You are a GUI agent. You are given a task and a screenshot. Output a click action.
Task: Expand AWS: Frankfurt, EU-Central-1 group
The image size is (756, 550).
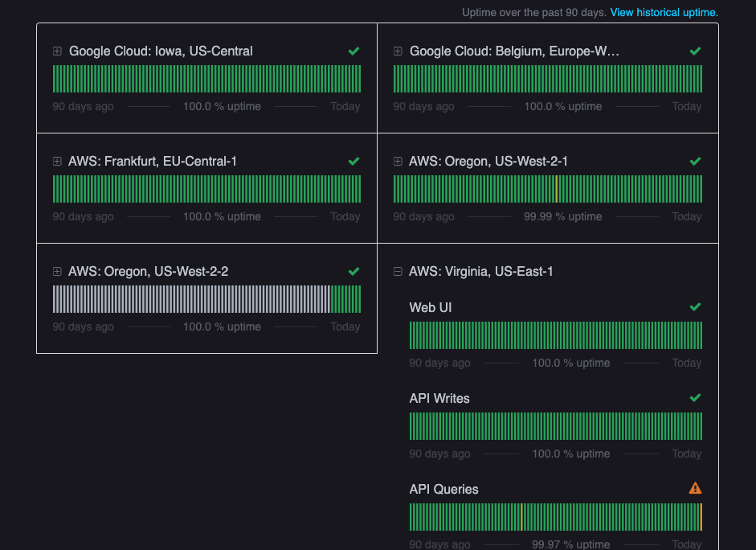pos(57,161)
